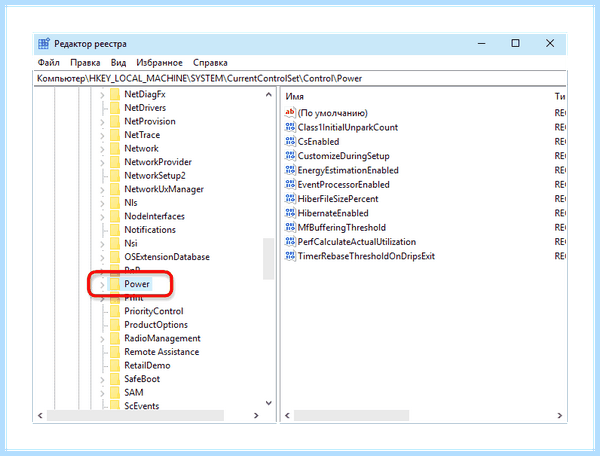Select the MfBufferingThreshold value icon

coord(290,228)
